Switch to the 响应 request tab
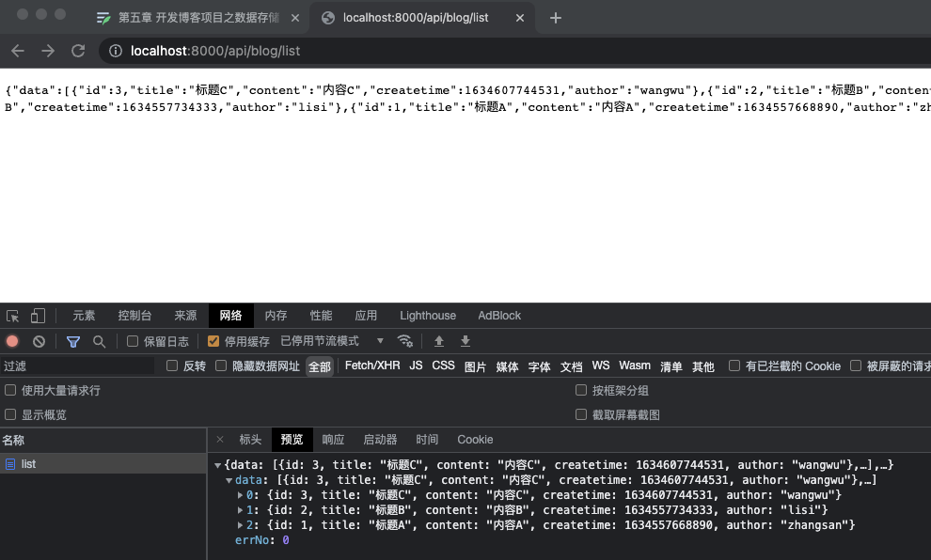Viewport: 931px width, 560px height. click(x=333, y=440)
